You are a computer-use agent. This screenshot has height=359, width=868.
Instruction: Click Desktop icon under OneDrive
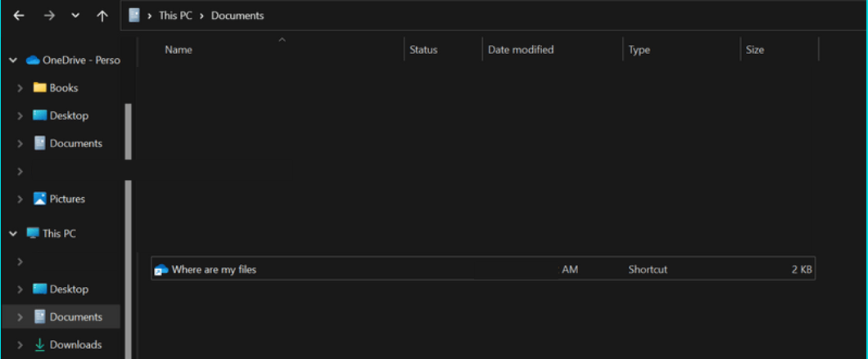click(x=39, y=115)
